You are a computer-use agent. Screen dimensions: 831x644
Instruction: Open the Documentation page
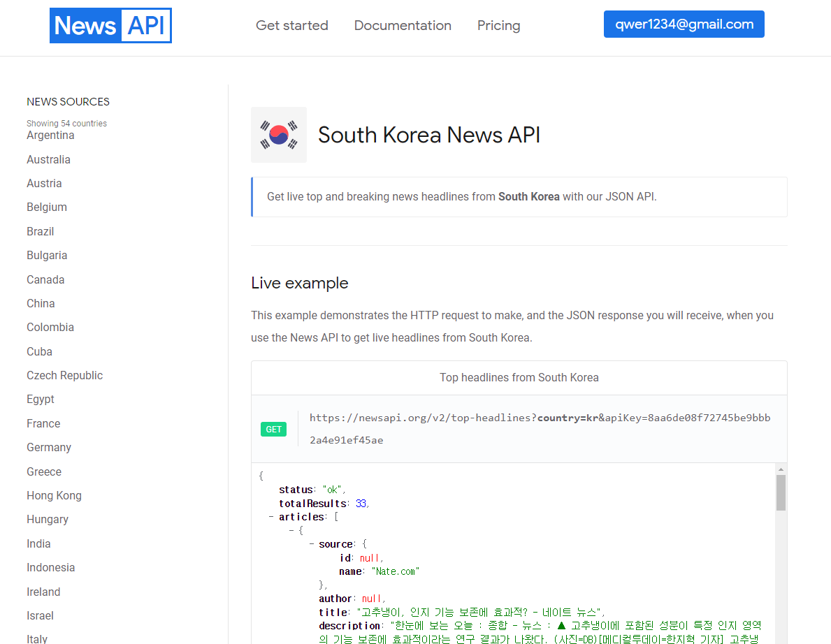click(403, 25)
